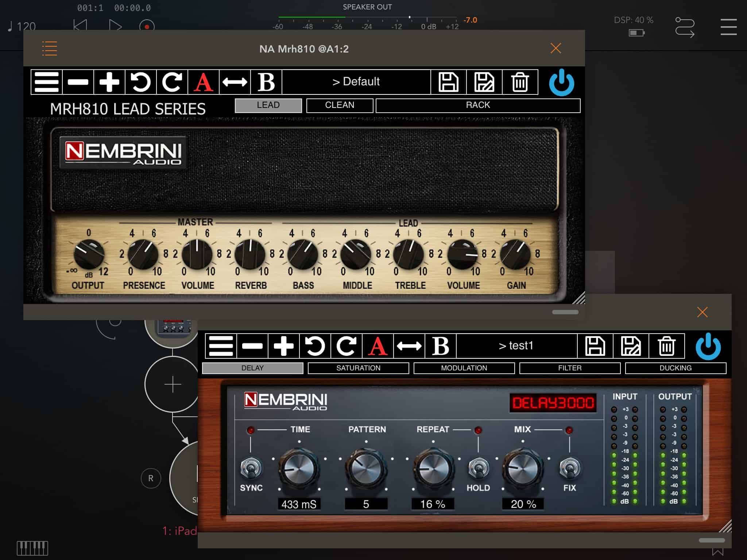Flip the HOLD toggle switch
This screenshot has width=747, height=560.
[479, 468]
